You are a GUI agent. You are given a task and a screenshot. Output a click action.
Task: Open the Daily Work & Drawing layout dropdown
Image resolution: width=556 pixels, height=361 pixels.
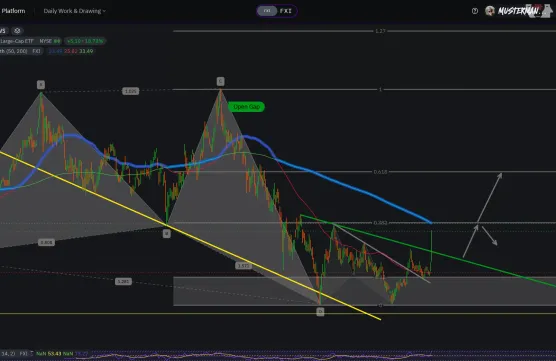(74, 11)
